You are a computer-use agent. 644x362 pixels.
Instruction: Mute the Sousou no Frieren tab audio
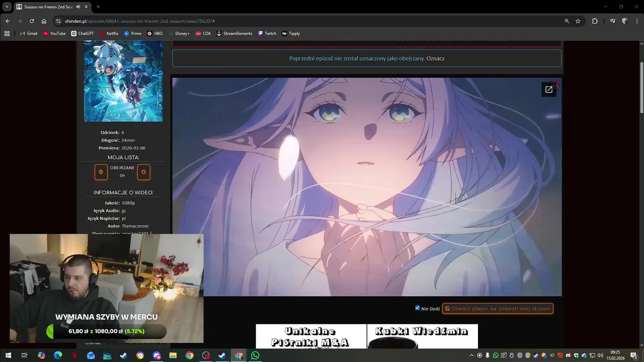coord(78,7)
